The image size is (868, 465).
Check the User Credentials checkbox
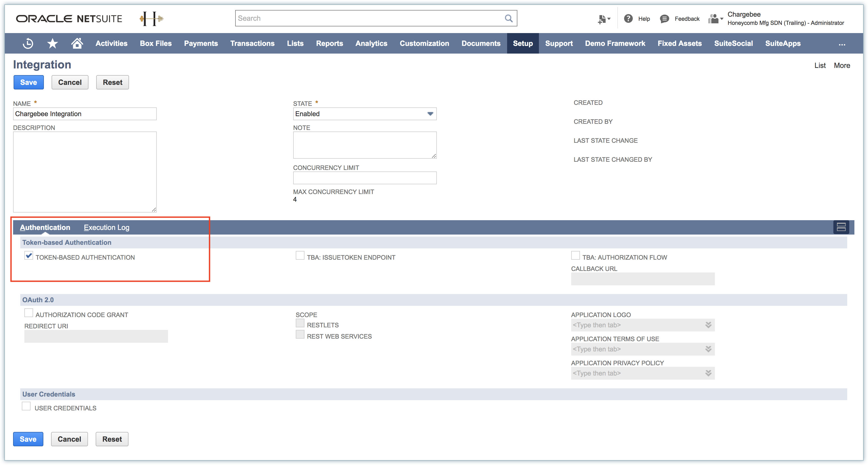click(26, 406)
